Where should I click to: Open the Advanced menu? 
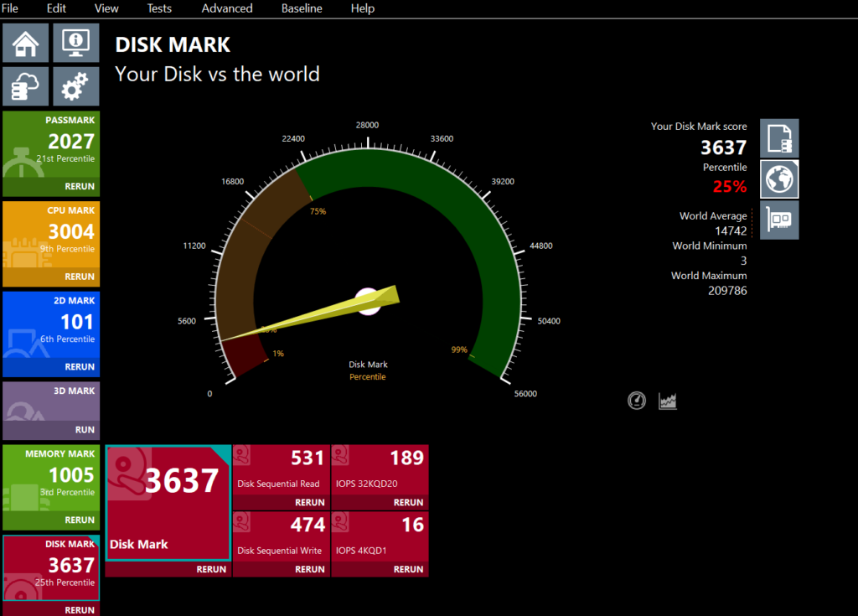pyautogui.click(x=227, y=8)
